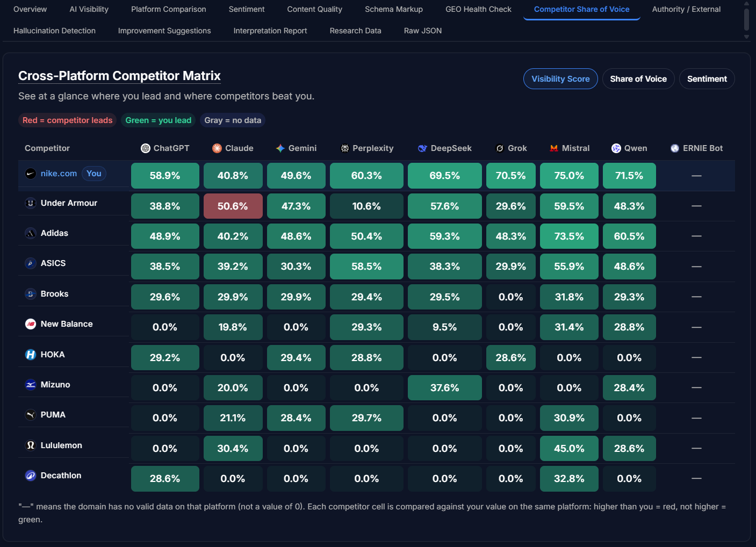Click the 'Gray = no data' legend chip
Viewport: 756px width, 547px height.
[233, 120]
